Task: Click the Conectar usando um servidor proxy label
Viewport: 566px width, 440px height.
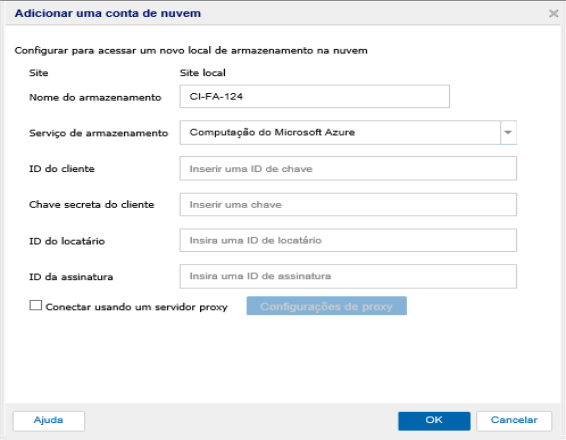Action: [136, 307]
